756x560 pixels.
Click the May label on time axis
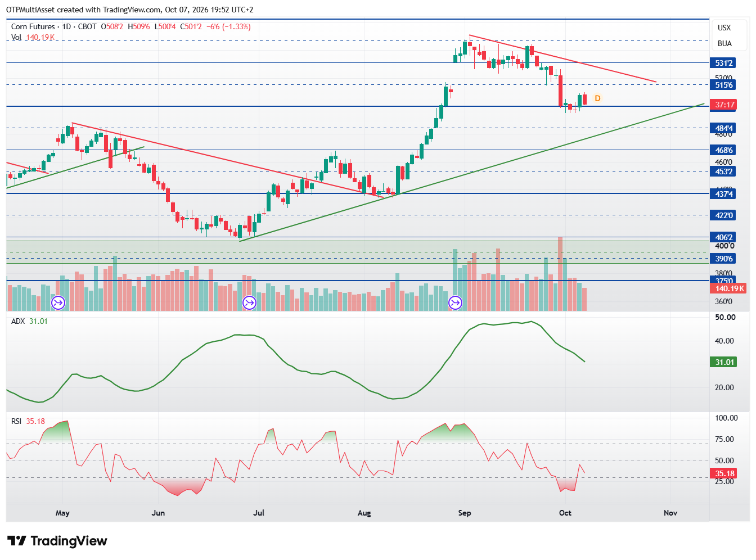(62, 513)
